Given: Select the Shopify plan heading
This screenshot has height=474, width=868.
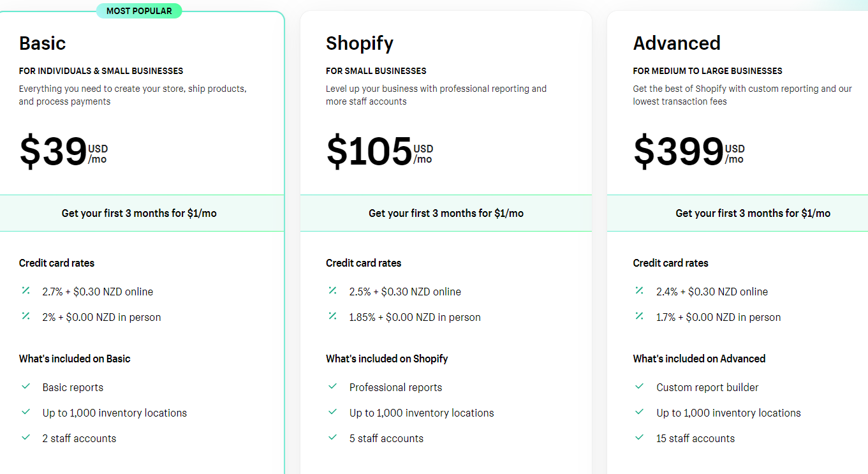Looking at the screenshot, I should [x=360, y=43].
